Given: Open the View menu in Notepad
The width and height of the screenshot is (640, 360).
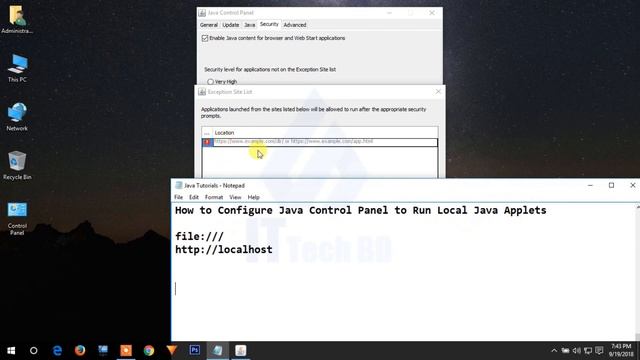Looking at the screenshot, I should (x=235, y=197).
